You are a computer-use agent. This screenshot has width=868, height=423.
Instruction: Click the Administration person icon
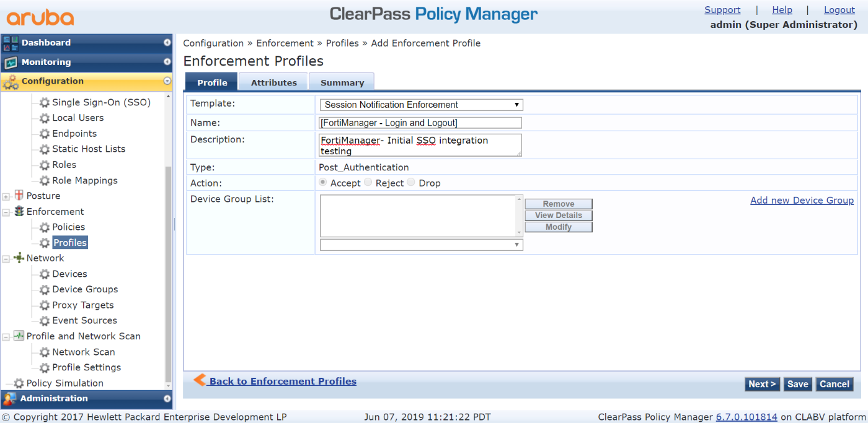(x=10, y=399)
